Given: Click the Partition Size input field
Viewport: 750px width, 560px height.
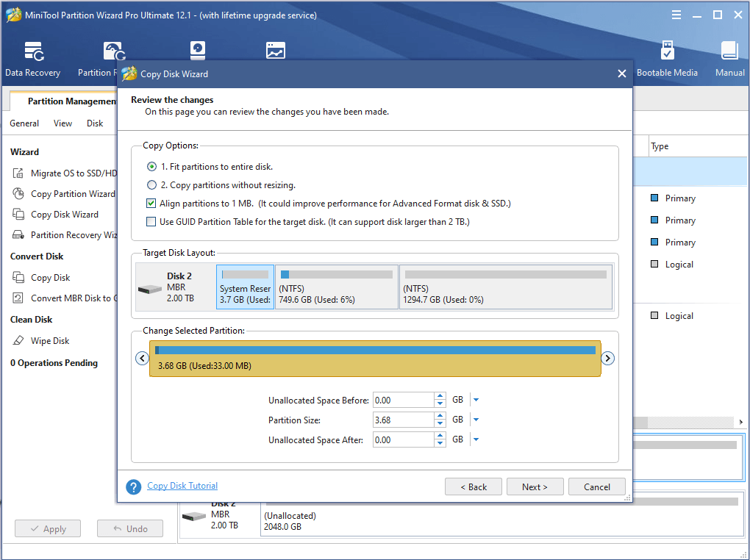Looking at the screenshot, I should click(x=403, y=420).
